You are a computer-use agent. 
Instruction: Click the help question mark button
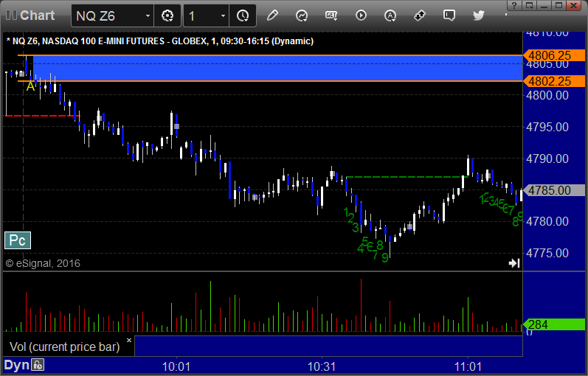(x=514, y=5)
